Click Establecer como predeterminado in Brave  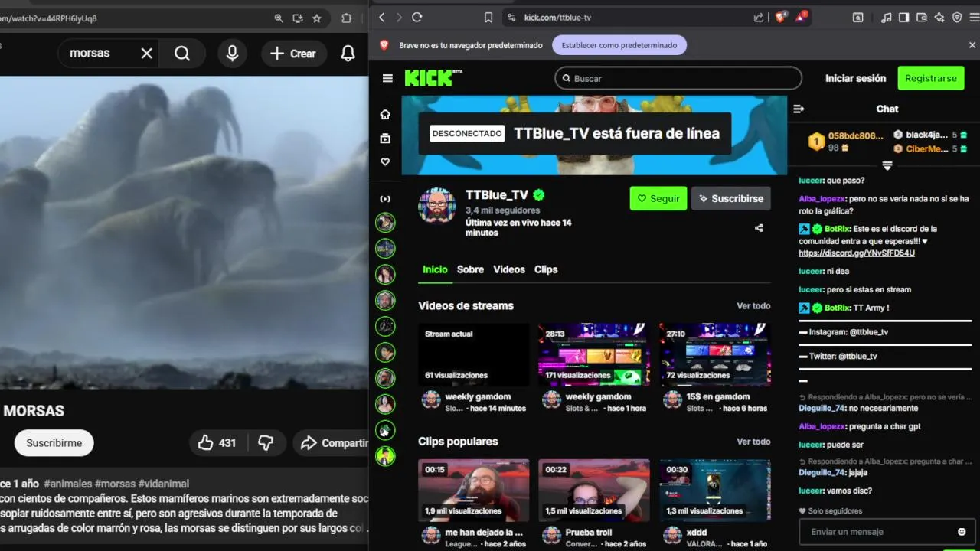(619, 45)
